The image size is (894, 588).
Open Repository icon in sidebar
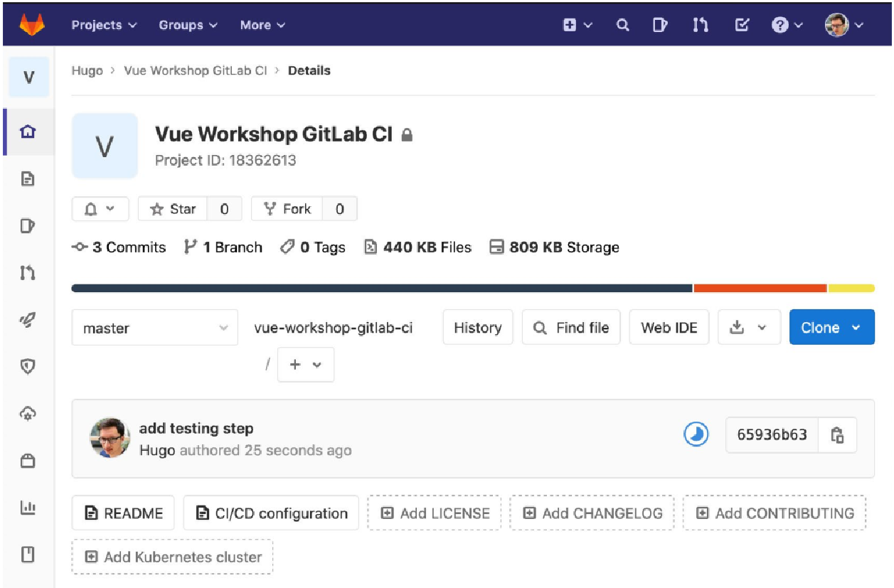click(x=28, y=178)
